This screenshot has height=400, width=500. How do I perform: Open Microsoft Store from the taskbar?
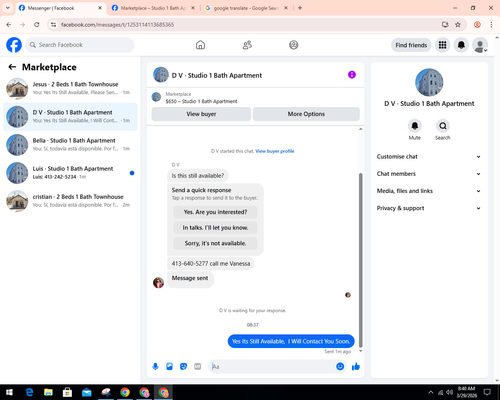67,392
